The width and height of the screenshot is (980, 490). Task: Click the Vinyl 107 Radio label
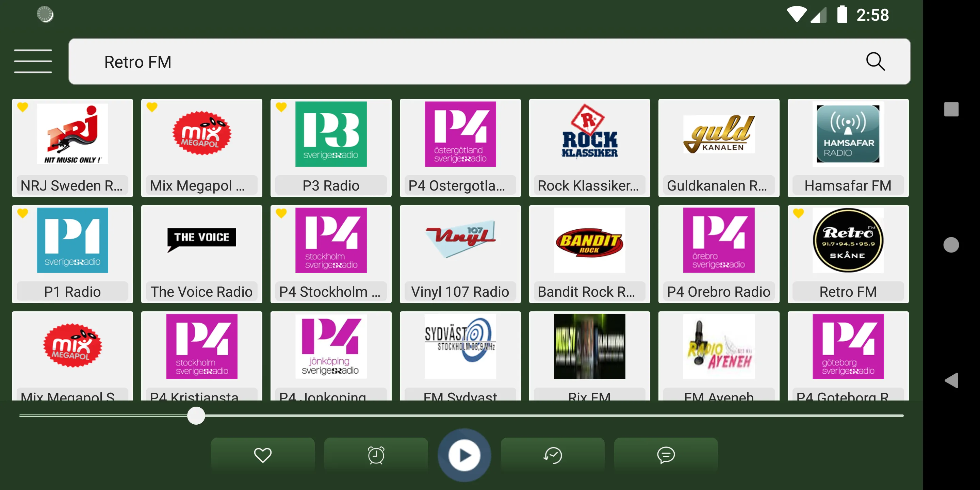(x=460, y=292)
